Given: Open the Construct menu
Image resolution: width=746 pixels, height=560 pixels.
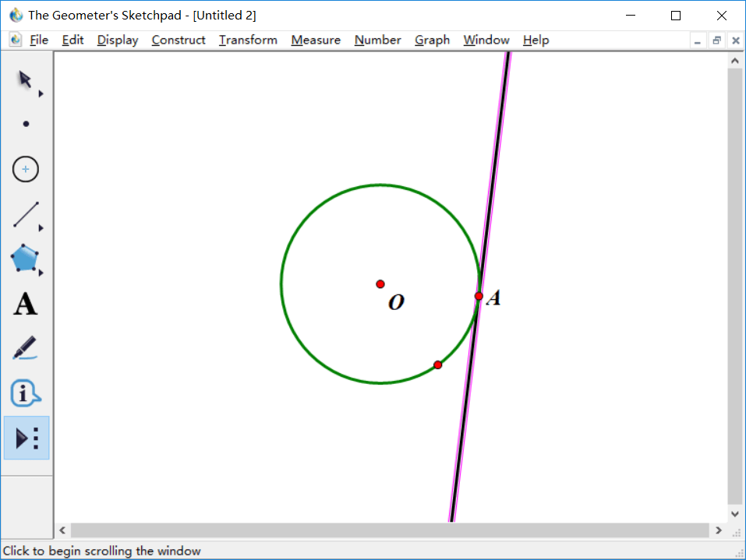Looking at the screenshot, I should (179, 40).
